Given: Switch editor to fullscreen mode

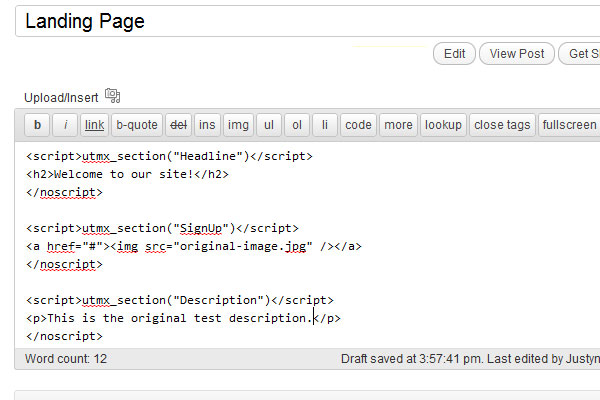Looking at the screenshot, I should [568, 125].
